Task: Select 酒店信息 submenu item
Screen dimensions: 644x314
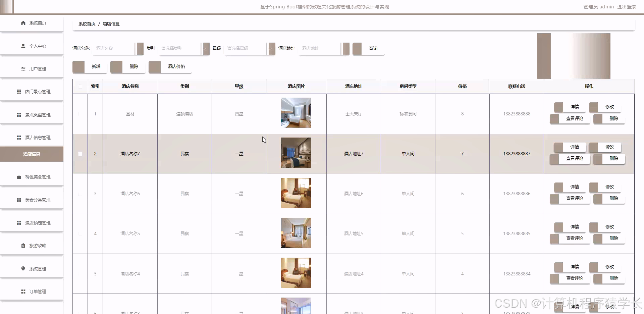Action: pos(32,154)
